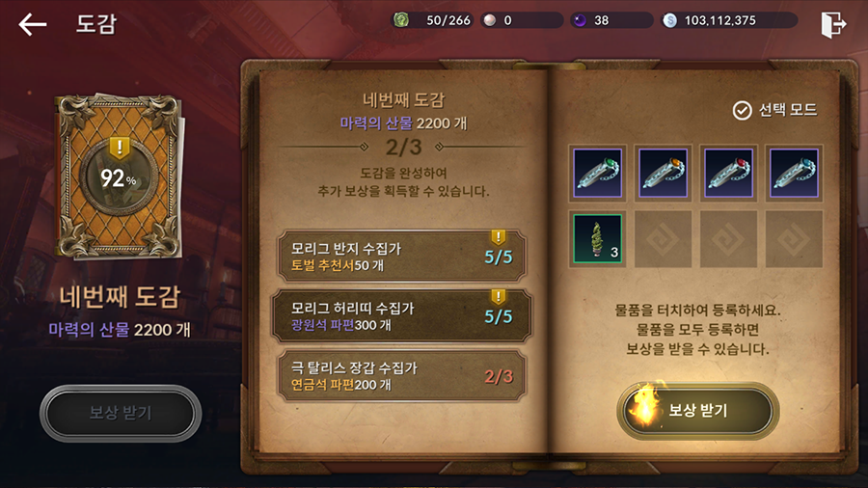Select the red gem bracelet item

click(728, 173)
